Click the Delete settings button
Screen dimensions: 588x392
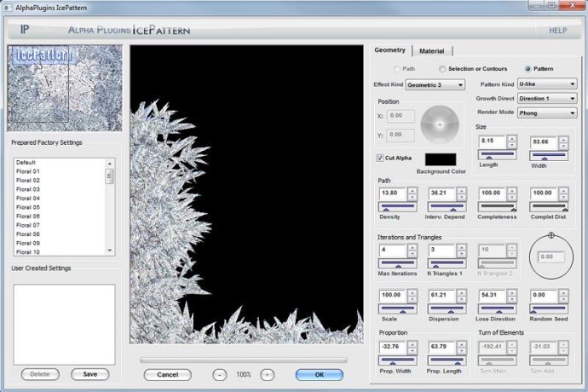(x=40, y=374)
